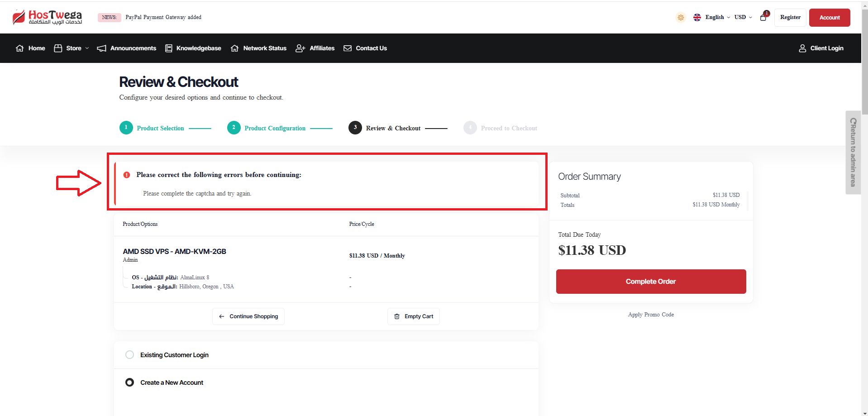The height and width of the screenshot is (416, 868).
Task: Open Home in navigation bar
Action: coord(37,48)
